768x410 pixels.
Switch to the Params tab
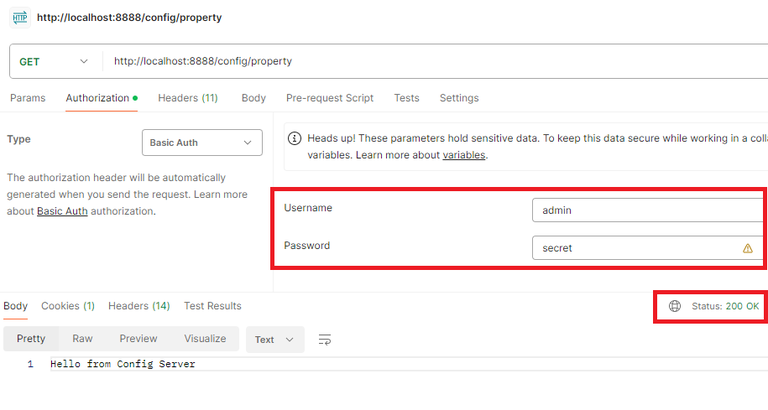[x=28, y=98]
